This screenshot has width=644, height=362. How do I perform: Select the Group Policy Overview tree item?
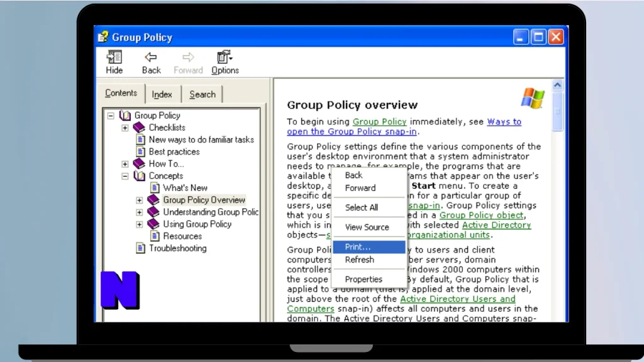[x=204, y=200]
